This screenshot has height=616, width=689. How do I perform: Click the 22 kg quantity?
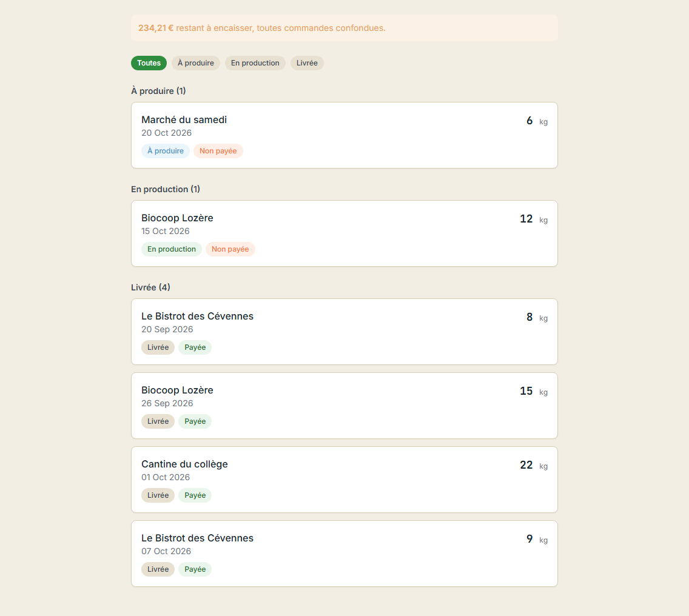tap(534, 465)
